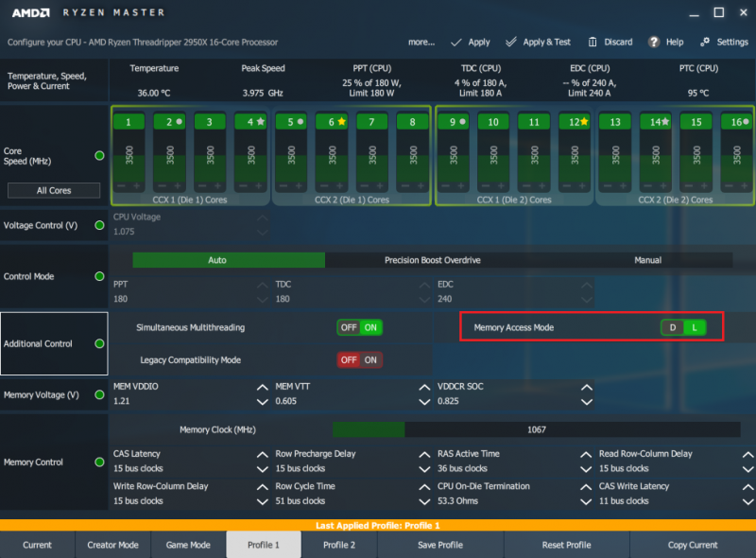Image resolution: width=756 pixels, height=558 pixels.
Task: Increase CPU On-Die Termination up arrow
Action: 586,487
